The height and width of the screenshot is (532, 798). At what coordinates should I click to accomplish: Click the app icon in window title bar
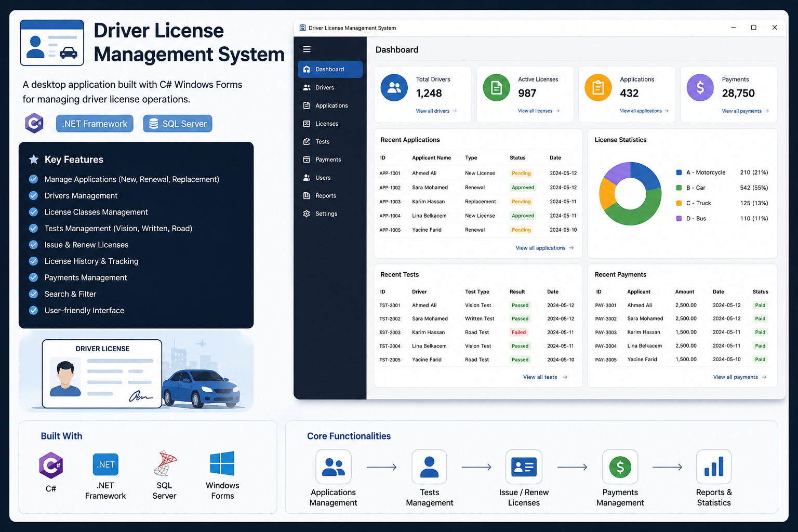pyautogui.click(x=302, y=28)
